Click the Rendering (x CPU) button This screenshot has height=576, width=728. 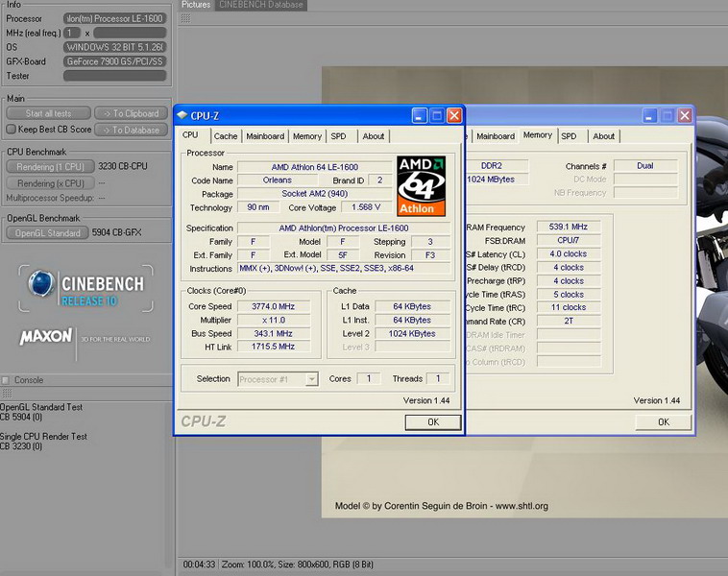(50, 183)
